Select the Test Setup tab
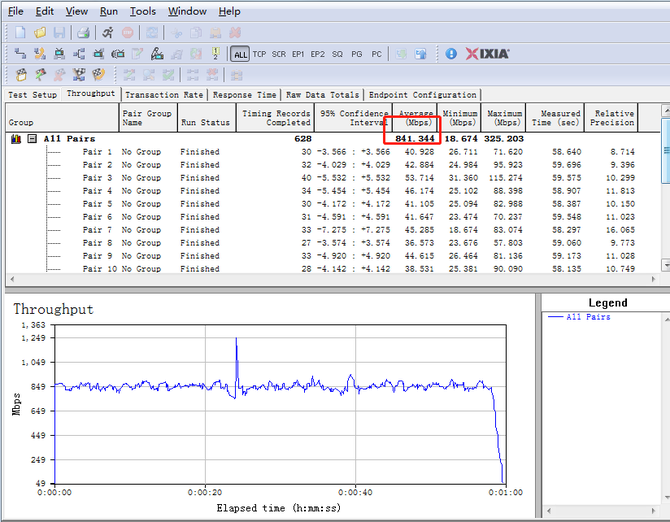Screen dimensions: 670x522 [x=32, y=95]
